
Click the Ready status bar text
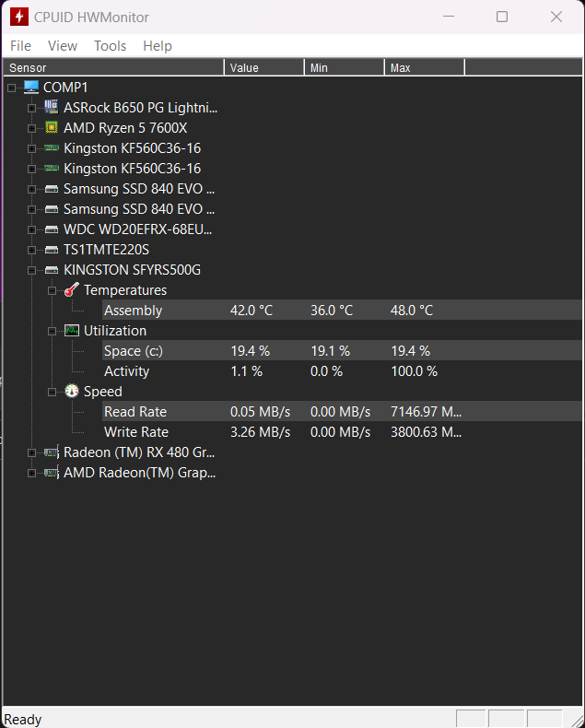pyautogui.click(x=23, y=720)
